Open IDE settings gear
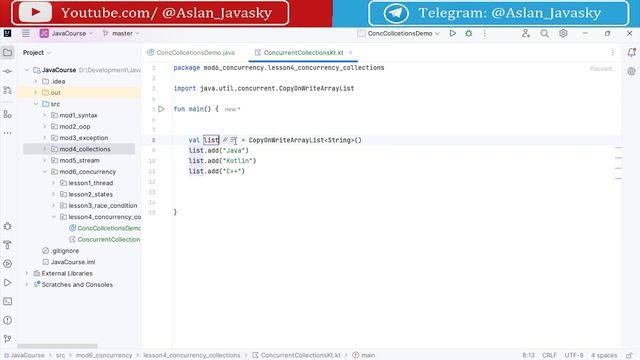Image resolution: width=640 pixels, height=360 pixels. pos(563,33)
